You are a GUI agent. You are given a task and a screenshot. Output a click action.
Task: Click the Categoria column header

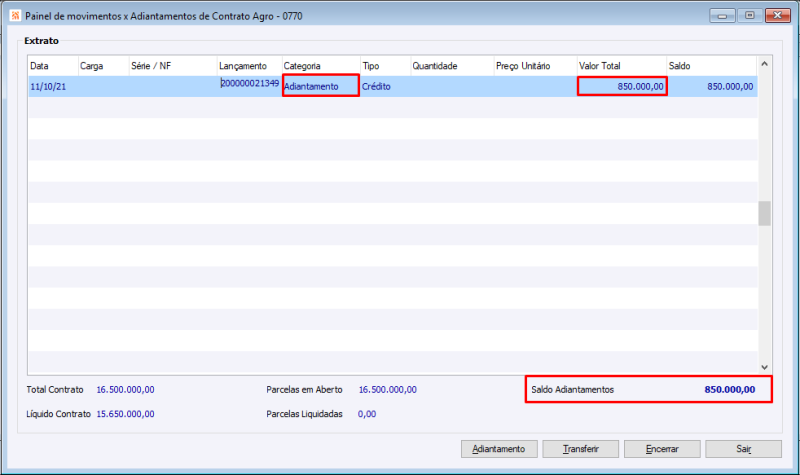(321, 66)
